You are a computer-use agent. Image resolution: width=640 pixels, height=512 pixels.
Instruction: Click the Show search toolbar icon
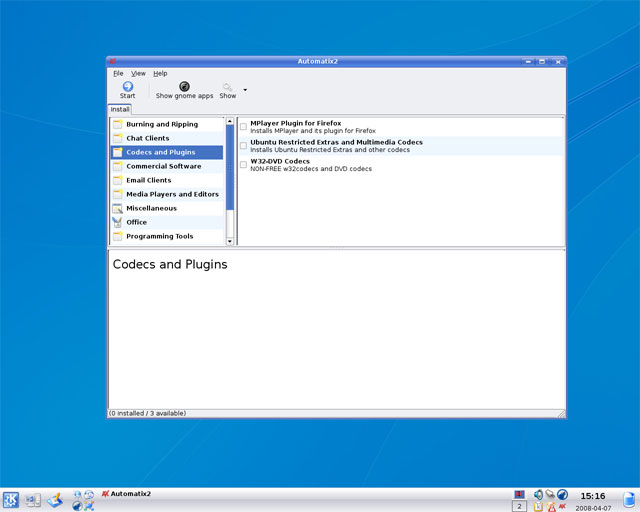pos(227,86)
